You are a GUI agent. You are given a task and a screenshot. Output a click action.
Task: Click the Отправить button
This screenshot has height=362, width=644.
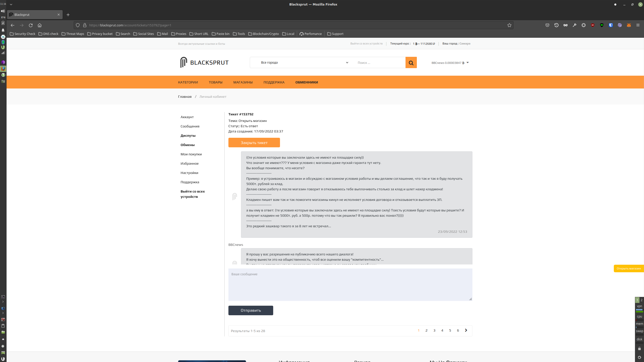tap(251, 310)
